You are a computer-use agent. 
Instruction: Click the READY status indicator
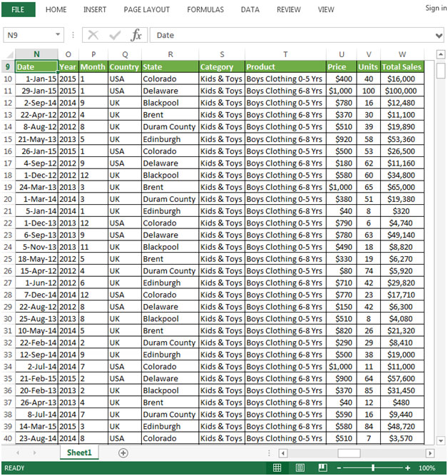[14, 468]
